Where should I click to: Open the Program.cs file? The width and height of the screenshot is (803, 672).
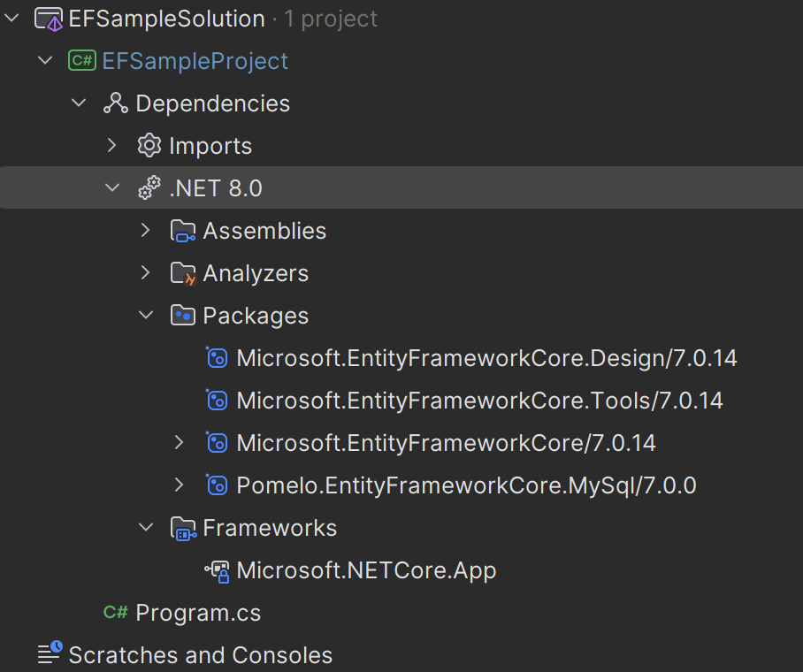click(198, 613)
